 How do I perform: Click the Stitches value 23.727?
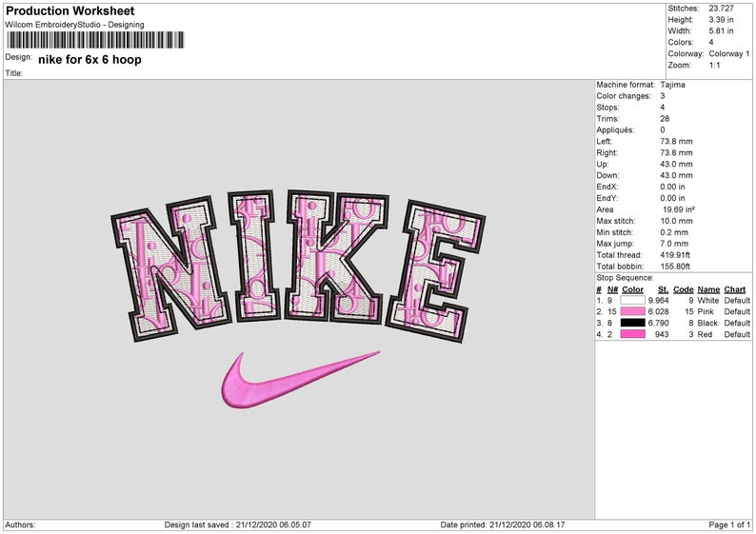tap(722, 9)
